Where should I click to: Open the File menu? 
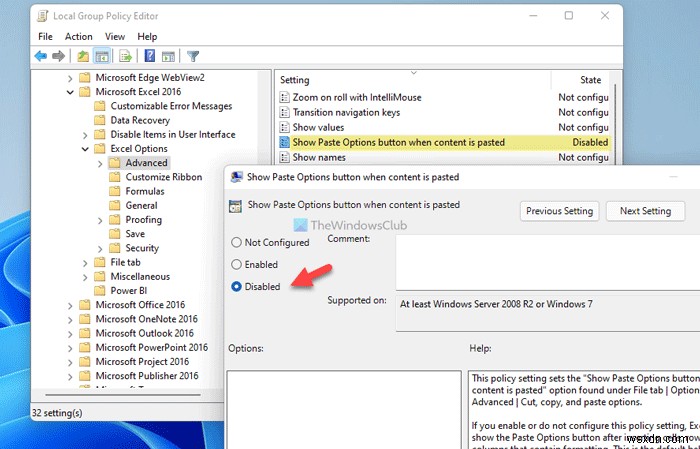45,37
